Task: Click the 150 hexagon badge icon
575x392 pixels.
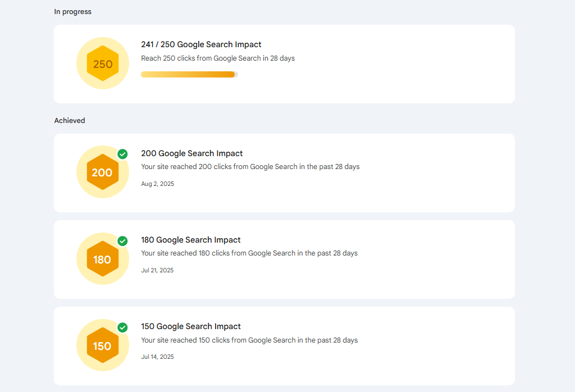Action: coord(103,345)
